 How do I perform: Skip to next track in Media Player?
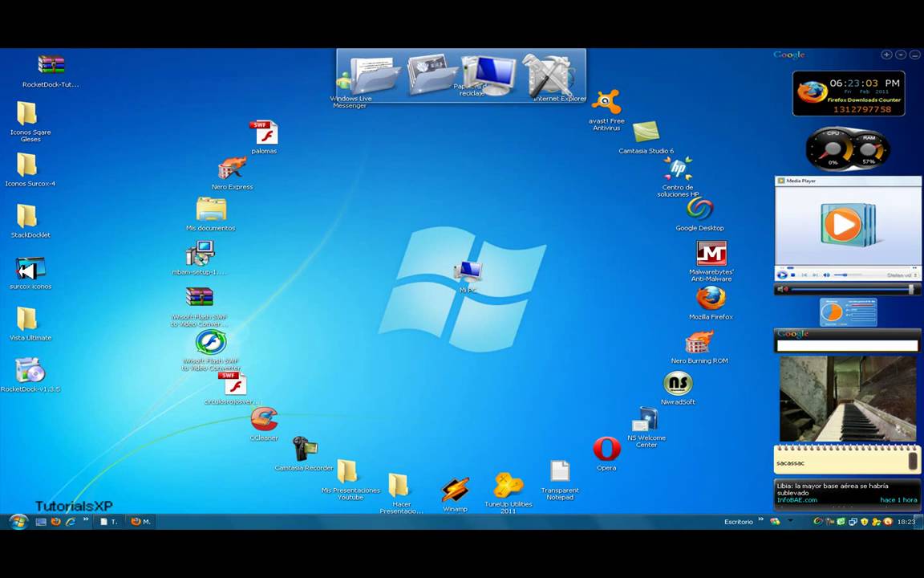[815, 275]
